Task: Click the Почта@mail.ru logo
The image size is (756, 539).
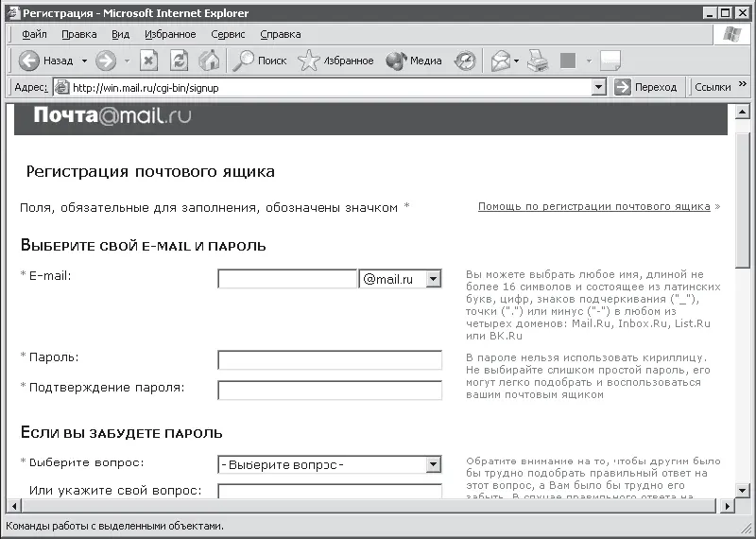Action: pyautogui.click(x=112, y=115)
